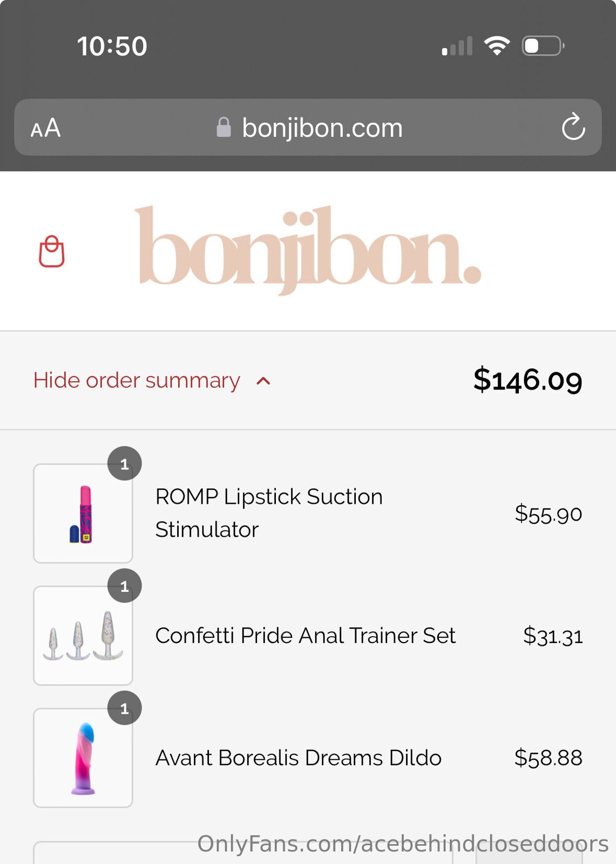Screen dimensions: 616x864
Task: Collapse order summary with the chevron arrow
Action: coord(263,381)
